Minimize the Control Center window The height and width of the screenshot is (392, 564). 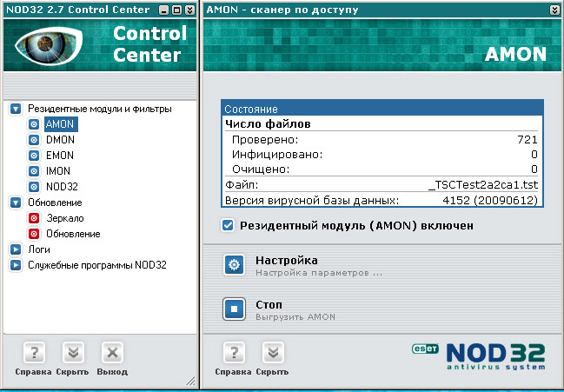[x=163, y=10]
